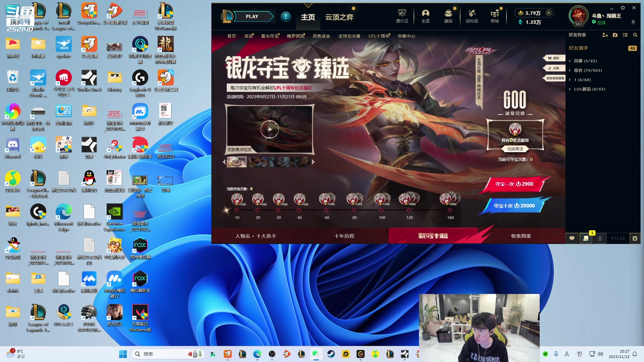Screen dimensions: 644x362
Task: Click the summoner profile avatar
Action: click(579, 16)
